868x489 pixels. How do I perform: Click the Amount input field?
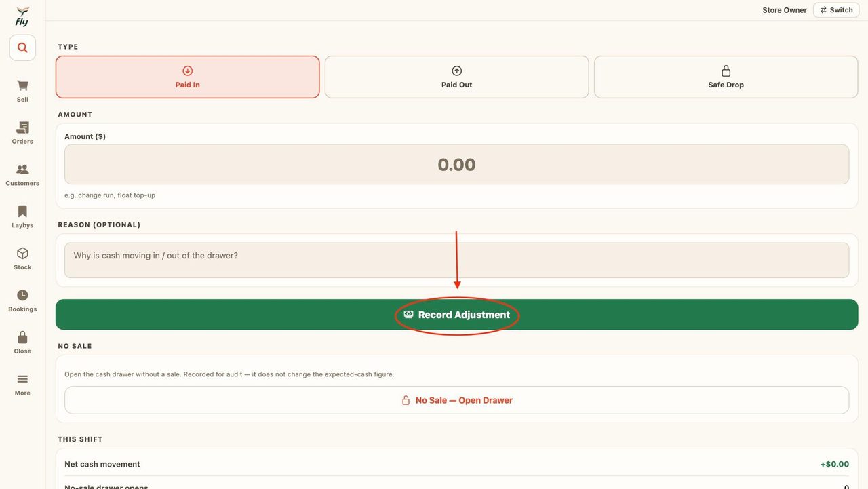(456, 164)
